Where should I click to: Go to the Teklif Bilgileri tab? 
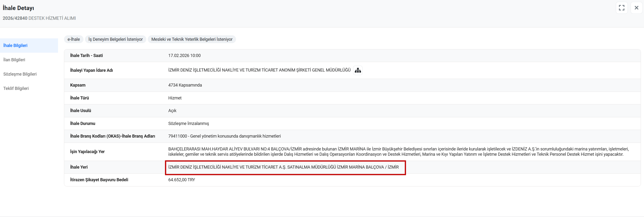[16, 88]
